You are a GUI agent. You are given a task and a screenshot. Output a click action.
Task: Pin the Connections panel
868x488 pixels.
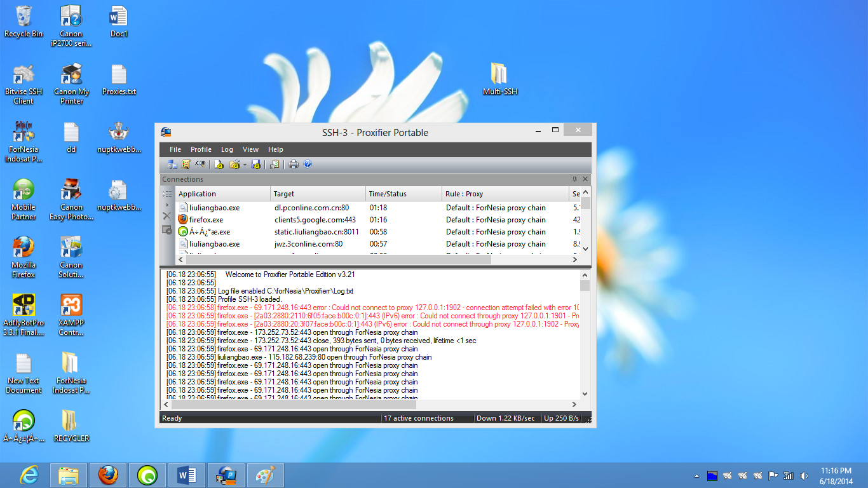[x=575, y=179]
